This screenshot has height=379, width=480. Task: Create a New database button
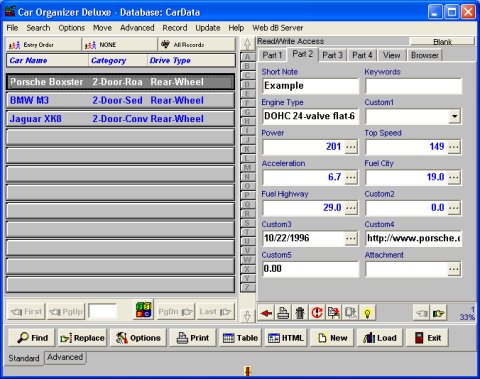point(332,338)
